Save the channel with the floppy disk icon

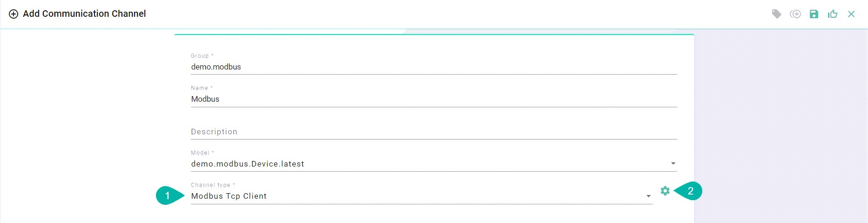[x=814, y=14]
